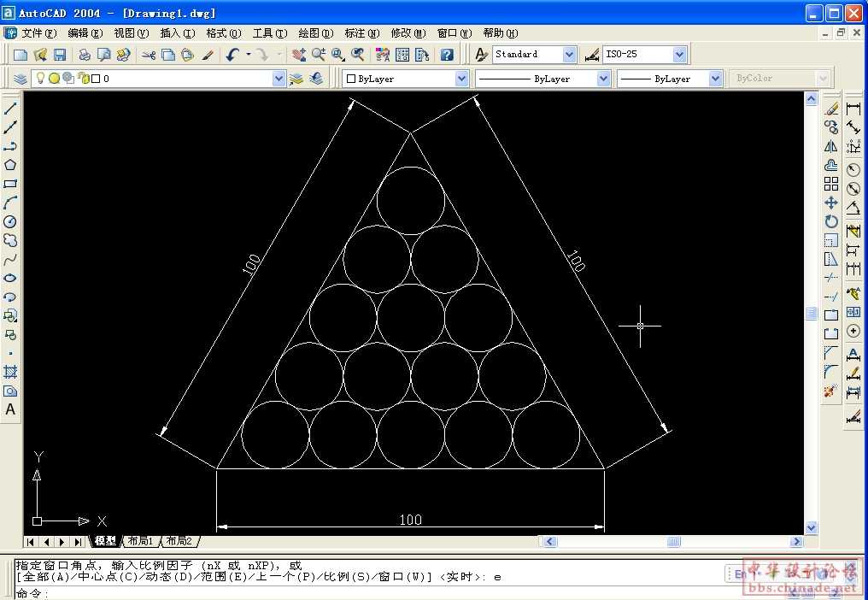Select the Ellipse draw tool
The height and width of the screenshot is (600, 868).
point(10,278)
